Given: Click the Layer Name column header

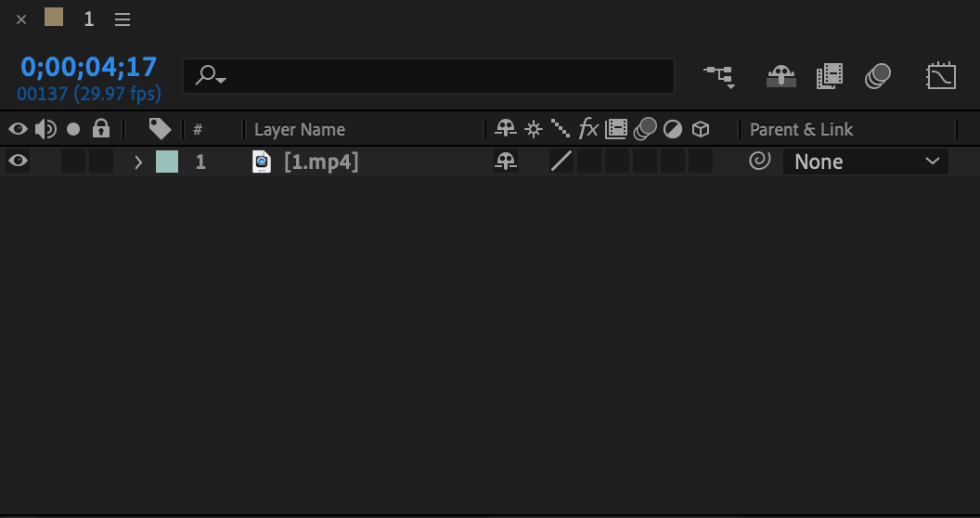Looking at the screenshot, I should [300, 130].
